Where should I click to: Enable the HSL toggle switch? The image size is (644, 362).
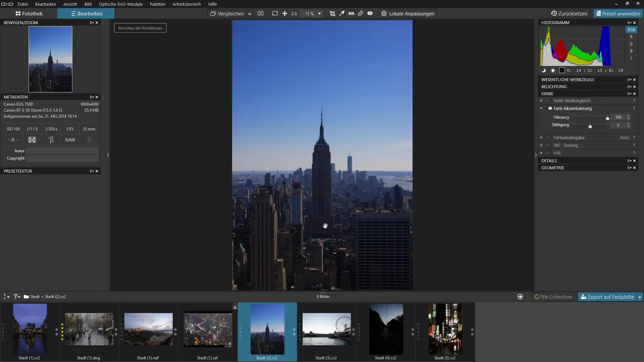coord(549,153)
